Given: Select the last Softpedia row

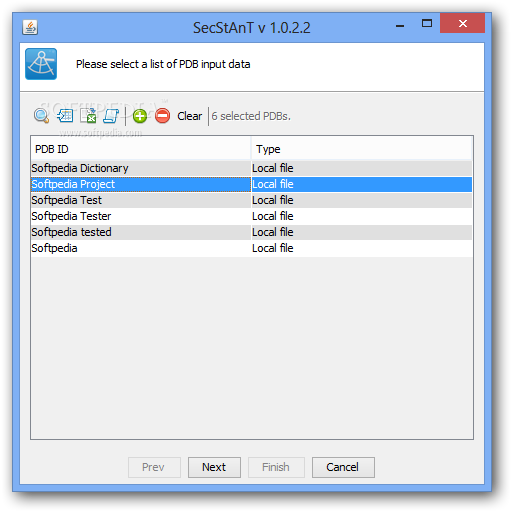Looking at the screenshot, I should tap(252, 248).
